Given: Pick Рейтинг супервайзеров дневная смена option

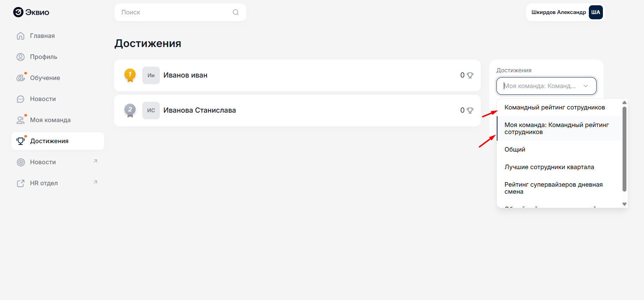Looking at the screenshot, I should click(x=553, y=188).
